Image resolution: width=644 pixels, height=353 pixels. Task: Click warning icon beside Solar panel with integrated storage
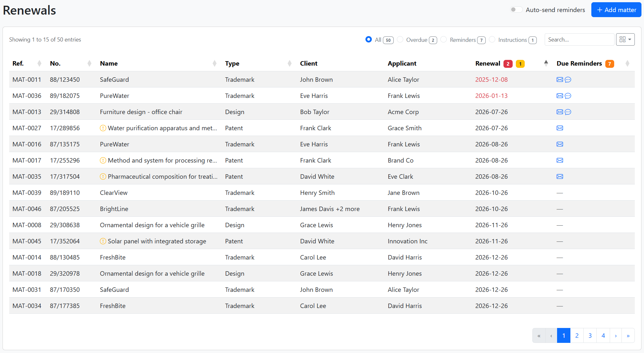[x=103, y=241]
